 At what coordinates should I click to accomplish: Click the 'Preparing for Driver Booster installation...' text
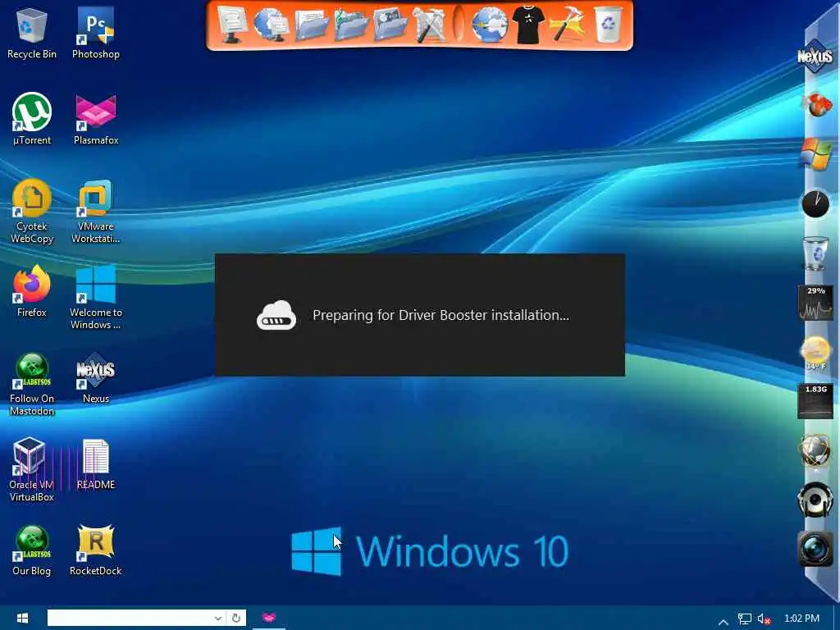(441, 315)
